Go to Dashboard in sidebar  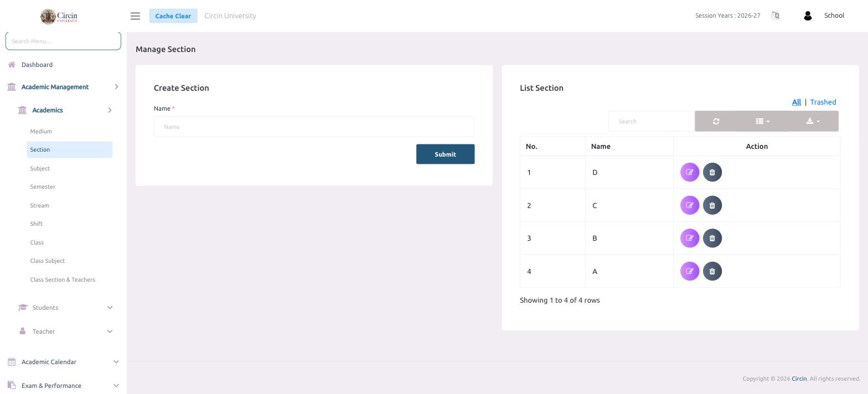37,65
